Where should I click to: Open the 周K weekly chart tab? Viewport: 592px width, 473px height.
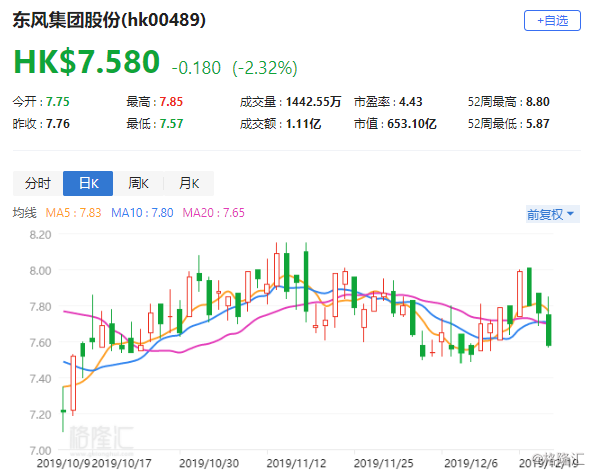[138, 183]
